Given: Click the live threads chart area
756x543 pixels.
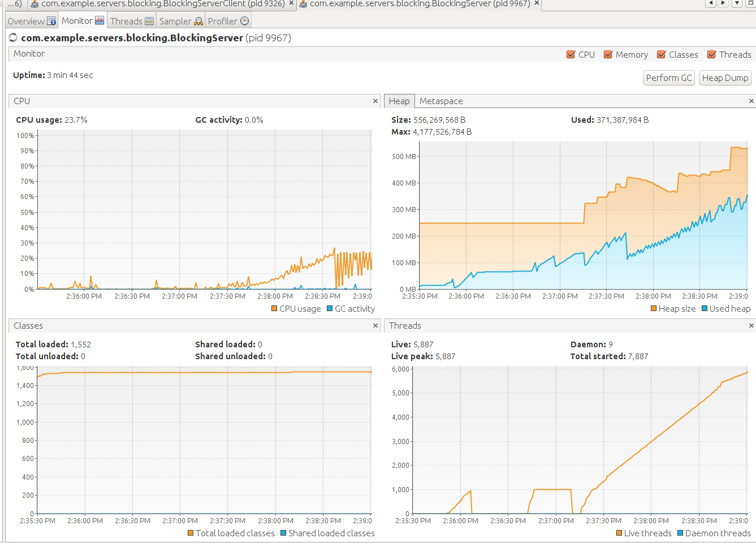Looking at the screenshot, I should click(x=580, y=441).
